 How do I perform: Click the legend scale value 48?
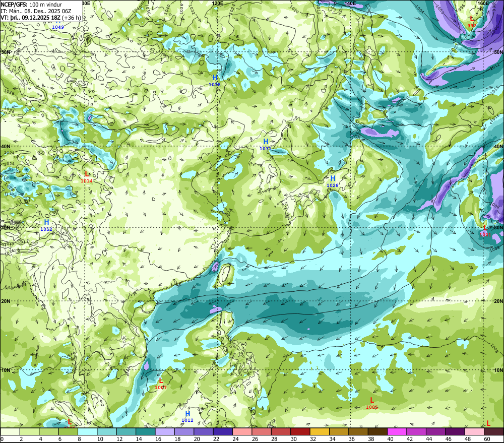click(468, 439)
